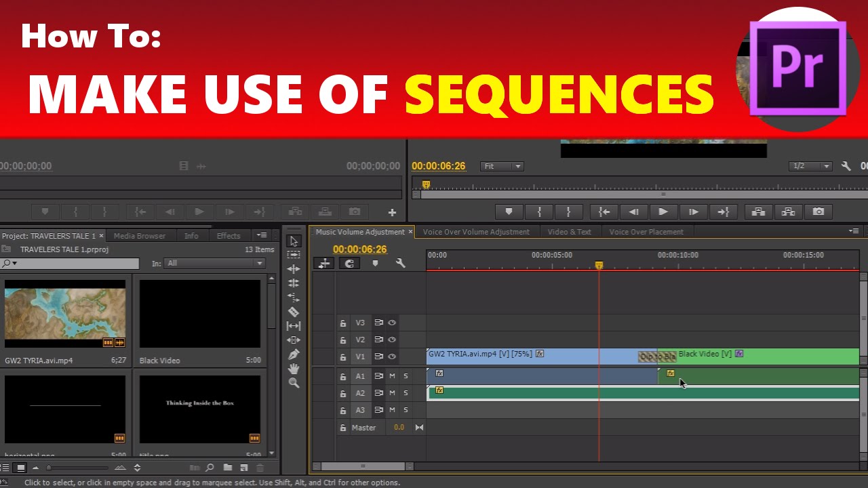Mute audio track A1
The width and height of the screenshot is (868, 488).
[x=392, y=376]
